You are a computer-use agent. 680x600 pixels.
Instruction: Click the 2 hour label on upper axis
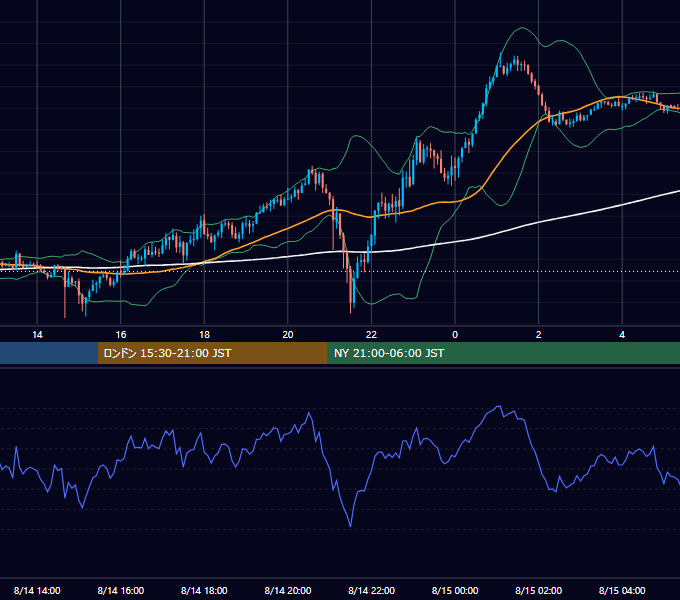click(539, 335)
